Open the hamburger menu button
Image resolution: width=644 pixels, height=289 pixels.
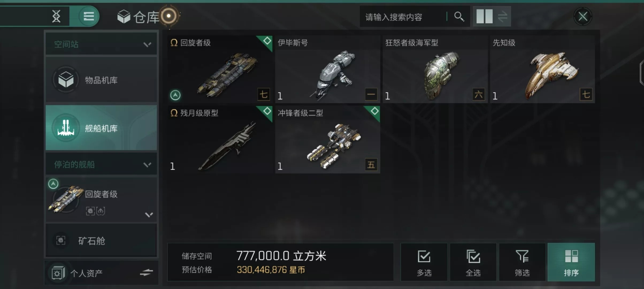pyautogui.click(x=89, y=16)
